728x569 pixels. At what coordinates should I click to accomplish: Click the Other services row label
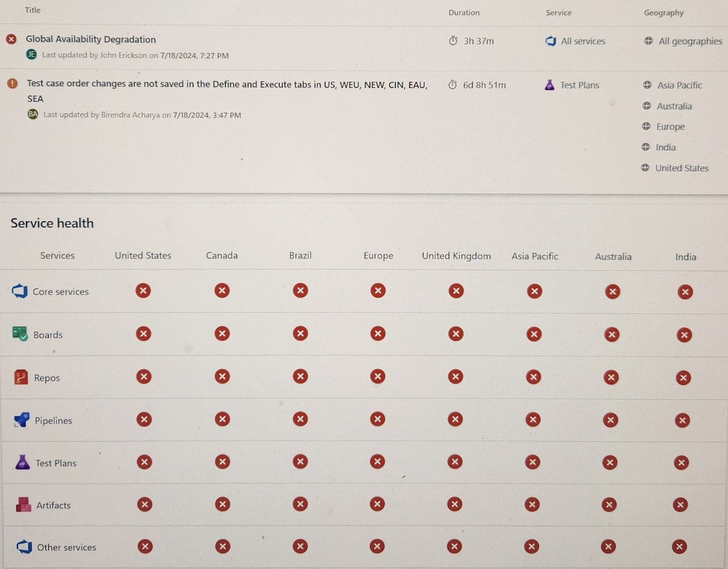tap(67, 547)
